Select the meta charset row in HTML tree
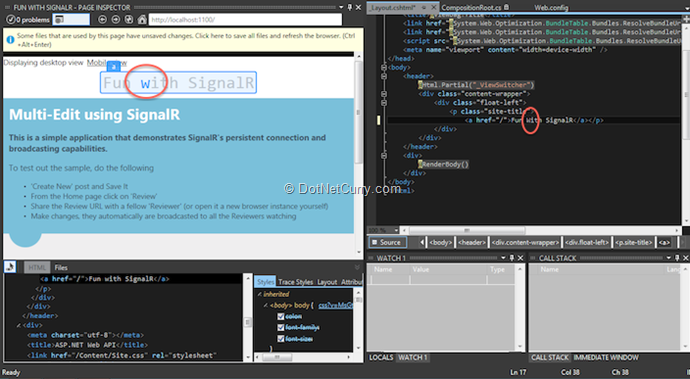The image size is (690, 379). click(x=85, y=335)
